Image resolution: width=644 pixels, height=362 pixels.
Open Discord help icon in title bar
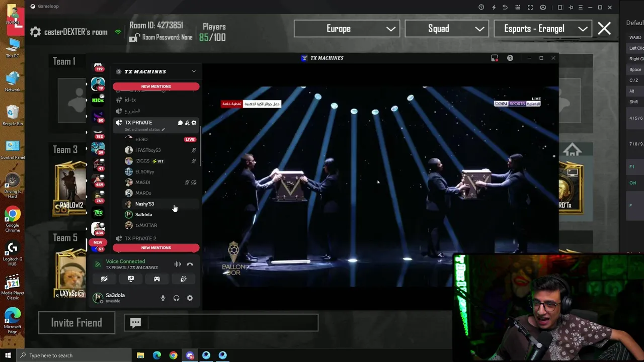click(510, 58)
